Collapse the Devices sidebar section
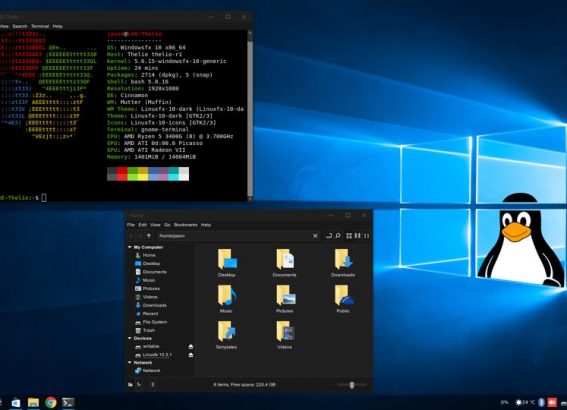This screenshot has height=410, width=567. 130,338
